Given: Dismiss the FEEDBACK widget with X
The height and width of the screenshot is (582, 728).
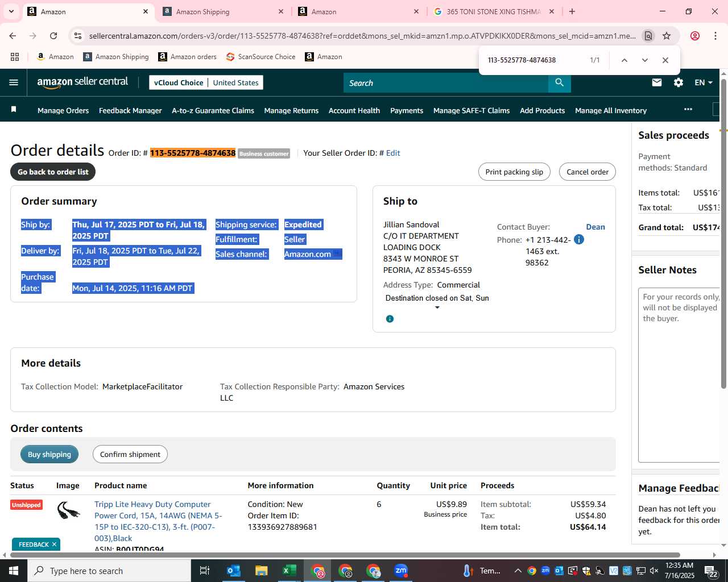Looking at the screenshot, I should coord(54,544).
